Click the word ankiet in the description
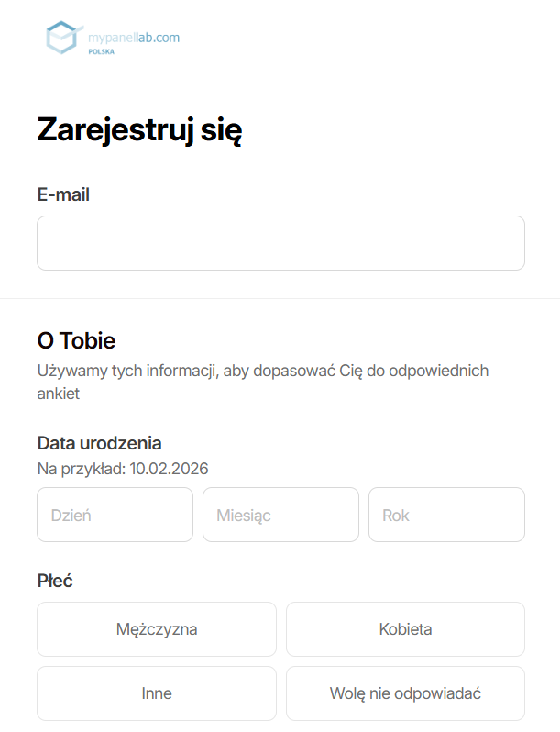 tap(59, 394)
